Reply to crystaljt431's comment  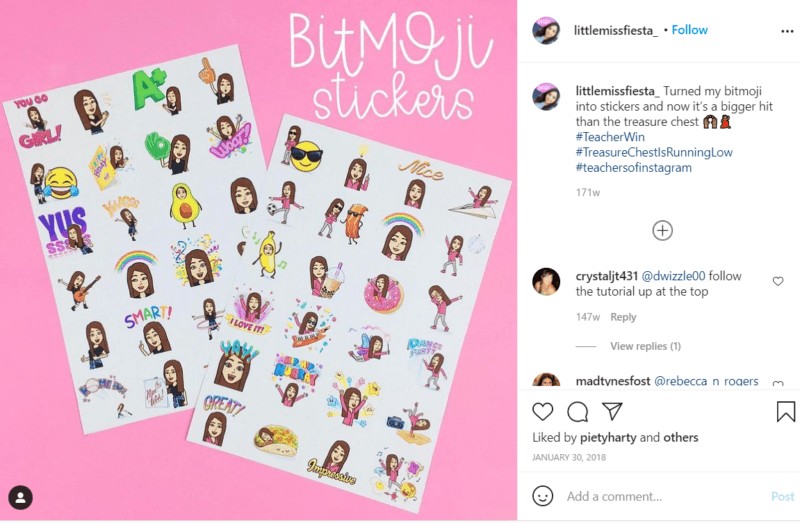(x=623, y=317)
